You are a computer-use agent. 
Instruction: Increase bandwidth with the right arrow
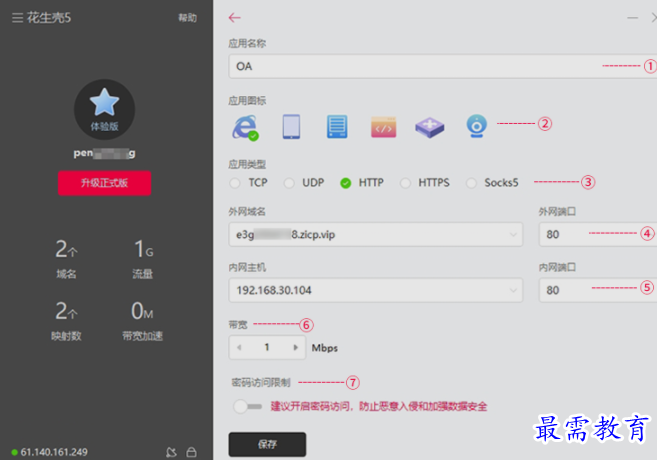(x=295, y=347)
